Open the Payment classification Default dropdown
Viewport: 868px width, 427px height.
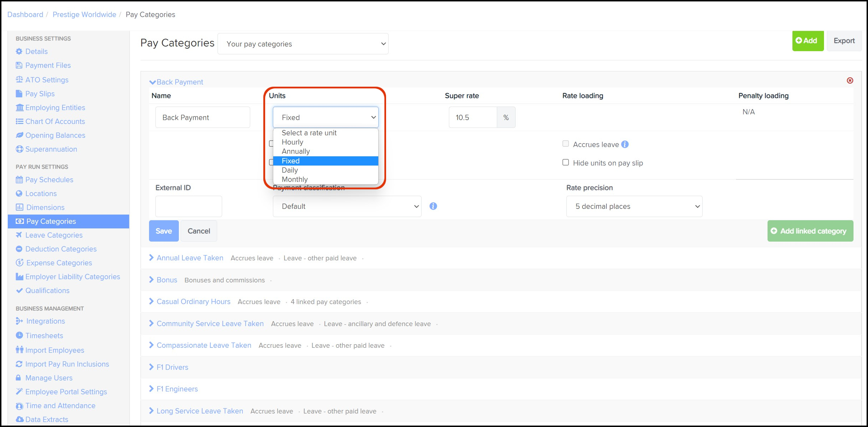[347, 206]
